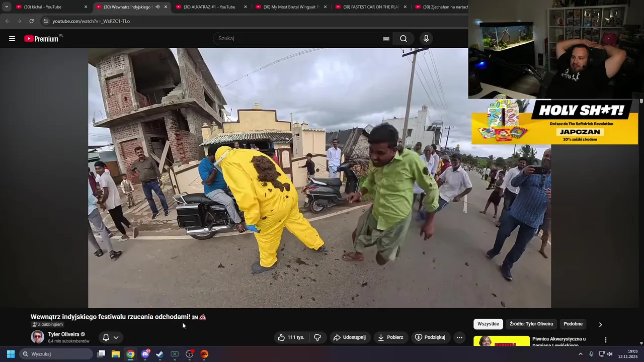
Task: Open the HOLY SH*T Japczan ad banner
Action: pyautogui.click(x=554, y=122)
